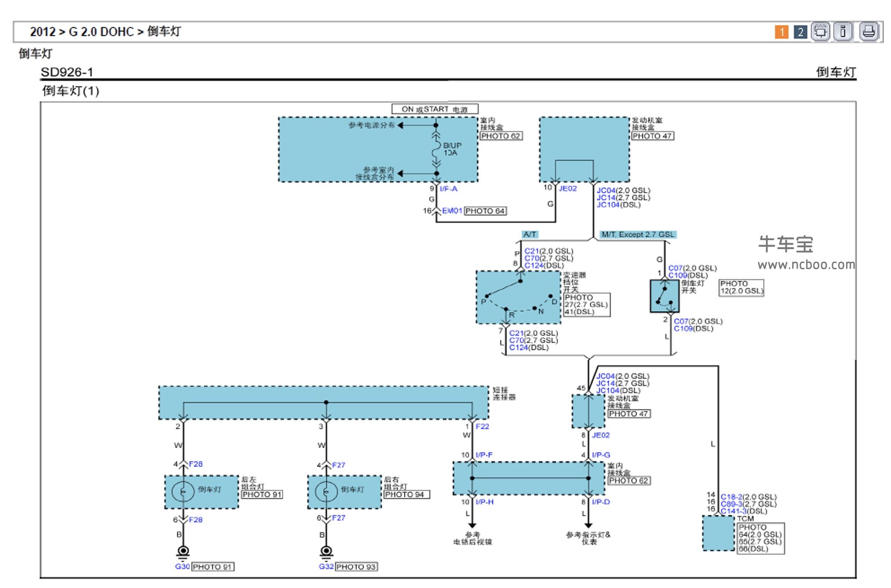This screenshot has width=891, height=588.
Task: Open the JC104 link under JE02 pin 10
Action: [608, 205]
